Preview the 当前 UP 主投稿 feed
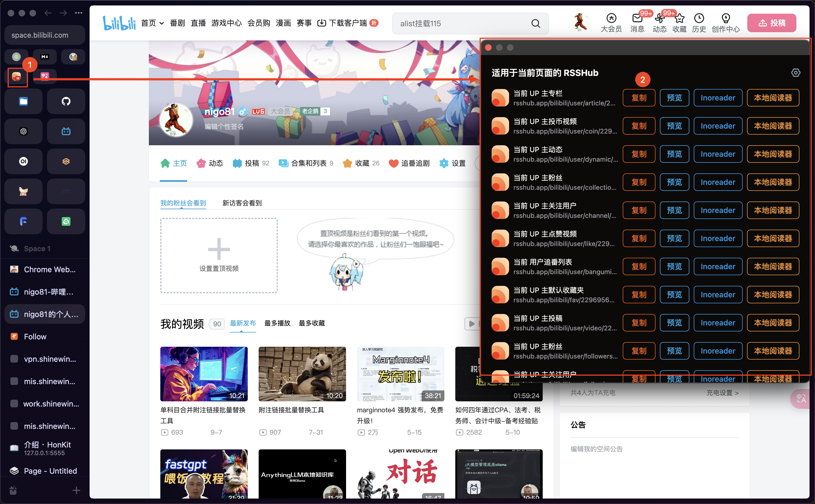 (674, 323)
